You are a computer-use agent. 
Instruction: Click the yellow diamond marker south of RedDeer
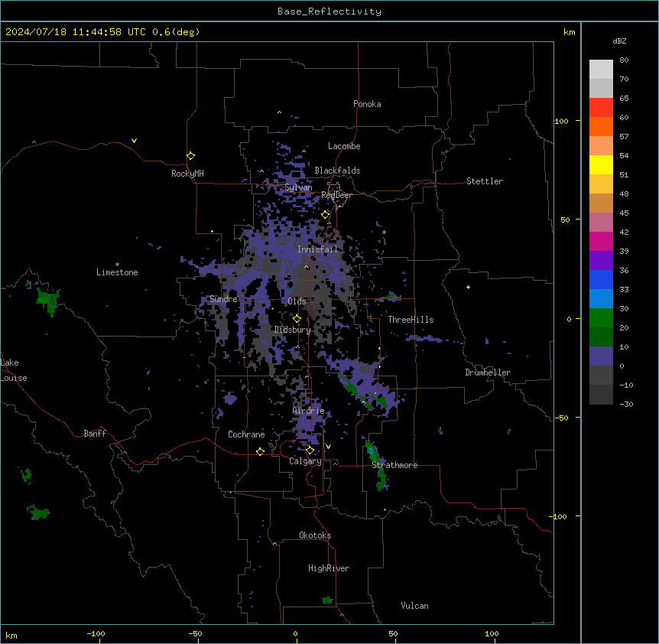point(325,215)
